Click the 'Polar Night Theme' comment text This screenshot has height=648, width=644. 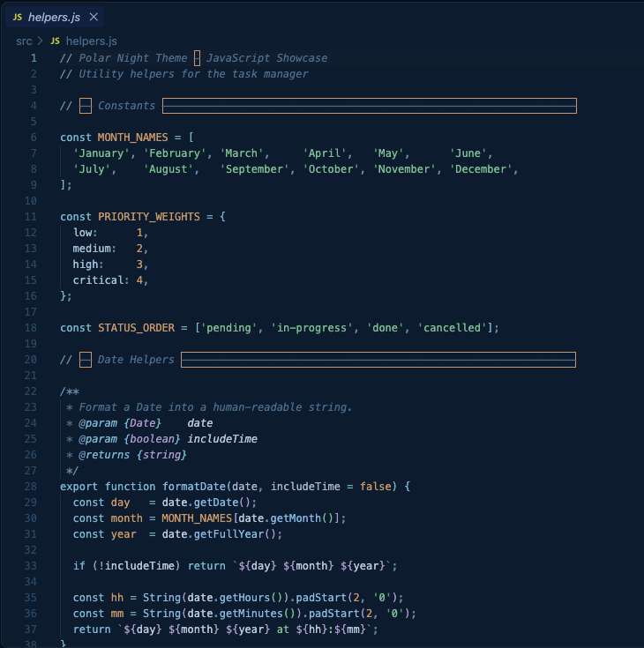(133, 58)
